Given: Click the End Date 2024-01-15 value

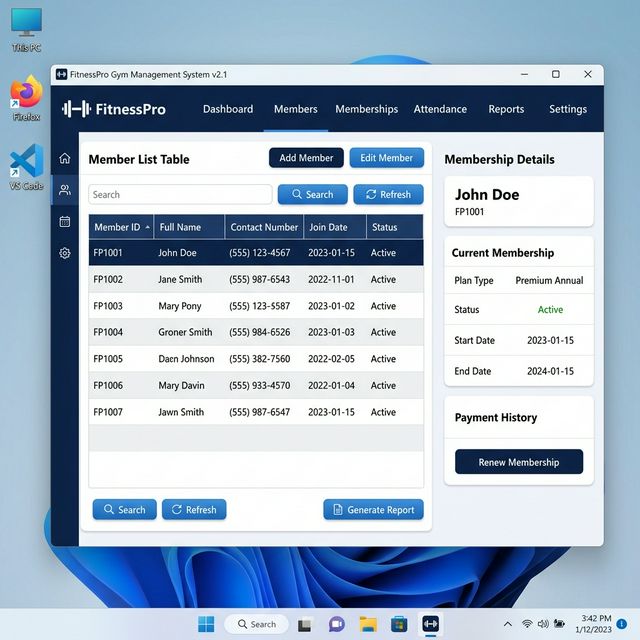Looking at the screenshot, I should click(550, 371).
